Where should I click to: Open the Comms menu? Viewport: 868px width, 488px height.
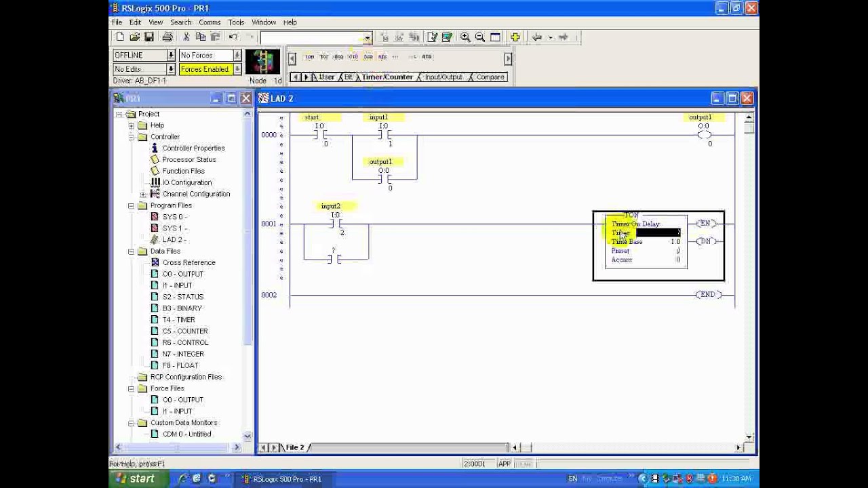(x=210, y=22)
